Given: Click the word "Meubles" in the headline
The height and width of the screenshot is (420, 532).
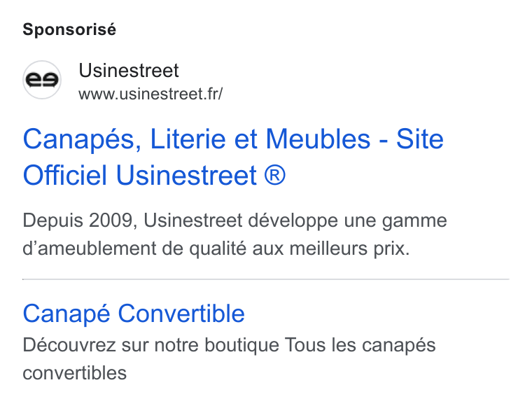Looking at the screenshot, I should (318, 139).
